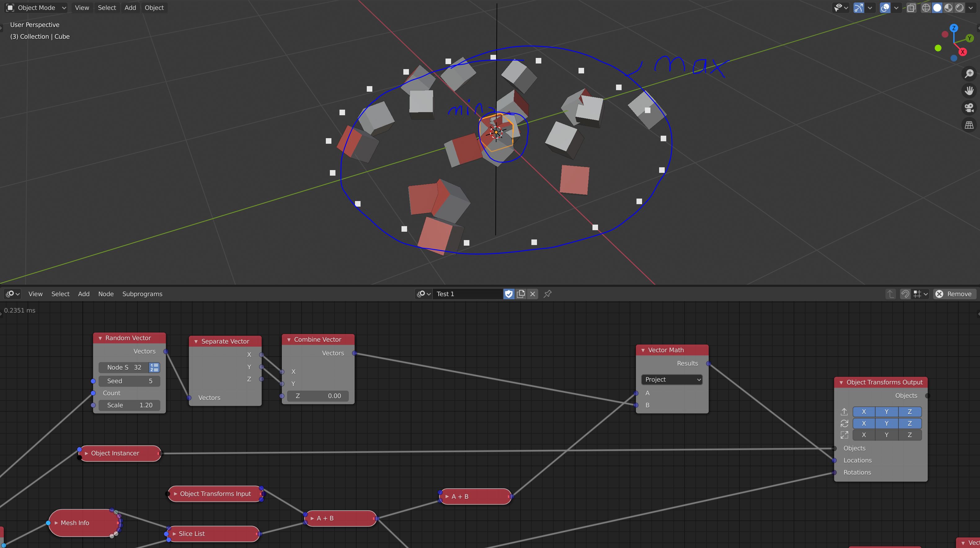980x548 pixels.
Task: Click the red X axis gizmo ball
Action: coord(963,52)
